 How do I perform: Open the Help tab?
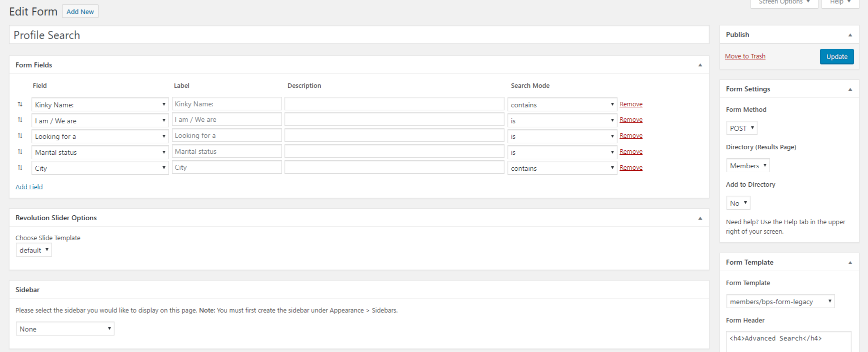839,2
